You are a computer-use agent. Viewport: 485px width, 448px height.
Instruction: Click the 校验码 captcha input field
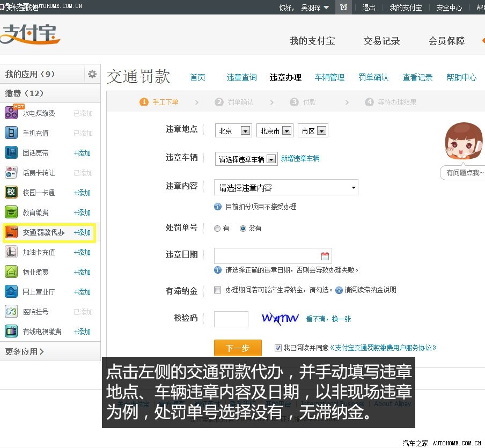231,319
